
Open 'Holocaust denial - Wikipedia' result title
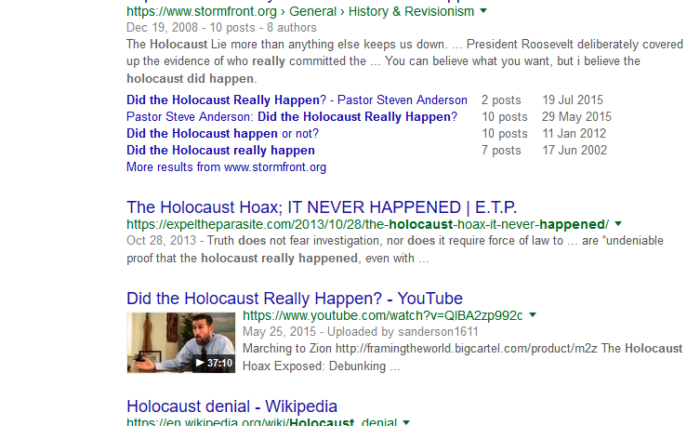(x=232, y=406)
